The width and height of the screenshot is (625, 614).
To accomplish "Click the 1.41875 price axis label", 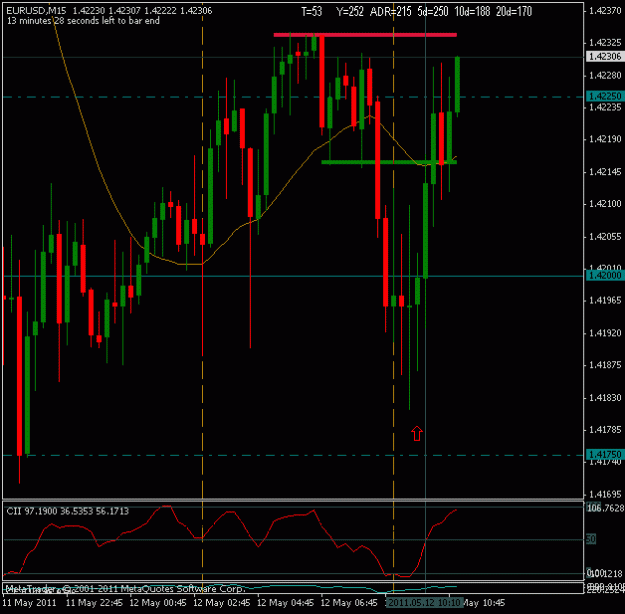I will tap(605, 365).
